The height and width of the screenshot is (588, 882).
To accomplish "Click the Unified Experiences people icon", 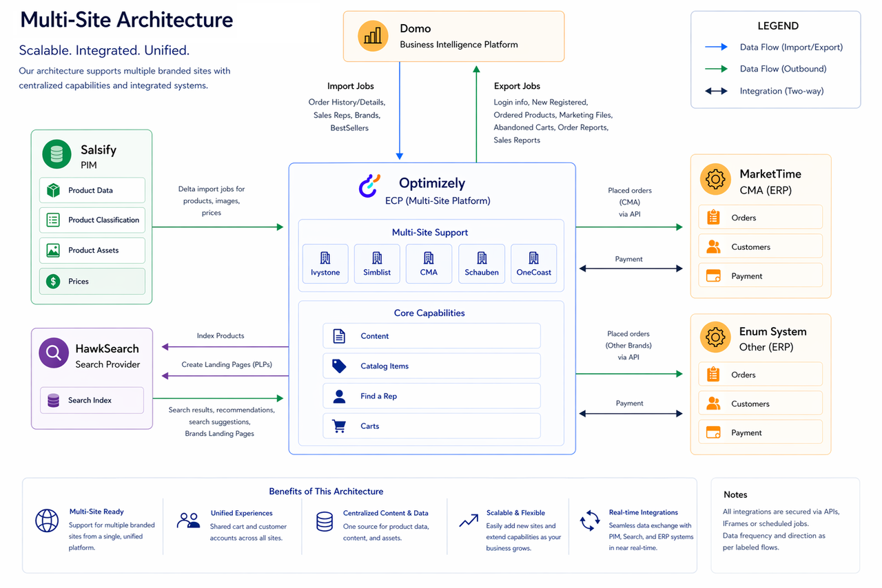I will click(188, 521).
